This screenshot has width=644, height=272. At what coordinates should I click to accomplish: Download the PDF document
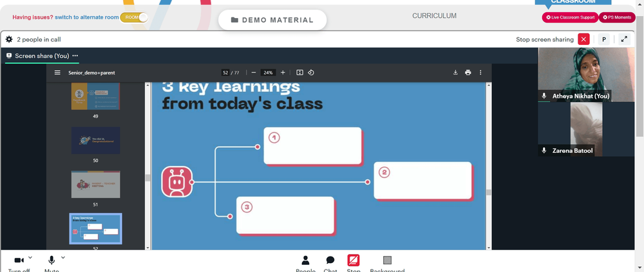pyautogui.click(x=455, y=73)
